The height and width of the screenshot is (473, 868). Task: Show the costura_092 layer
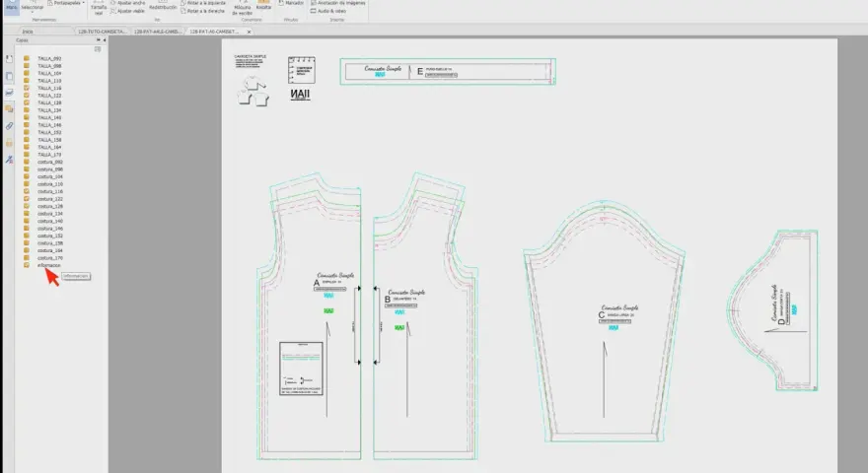click(x=26, y=162)
